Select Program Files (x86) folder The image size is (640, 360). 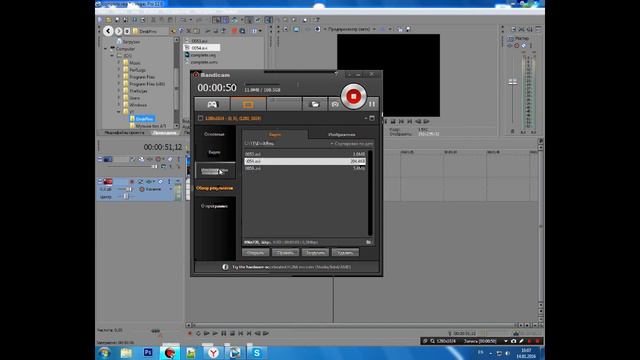(147, 84)
